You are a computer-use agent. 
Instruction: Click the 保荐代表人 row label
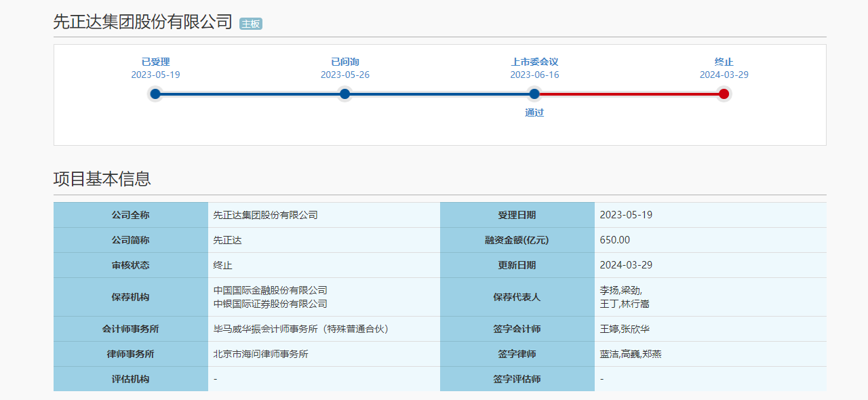coord(517,297)
